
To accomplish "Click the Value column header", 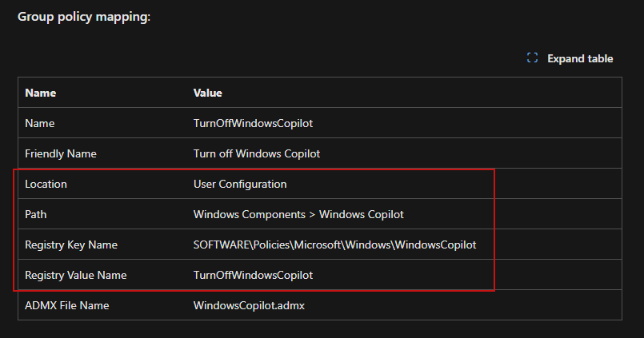I will pyautogui.click(x=208, y=93).
